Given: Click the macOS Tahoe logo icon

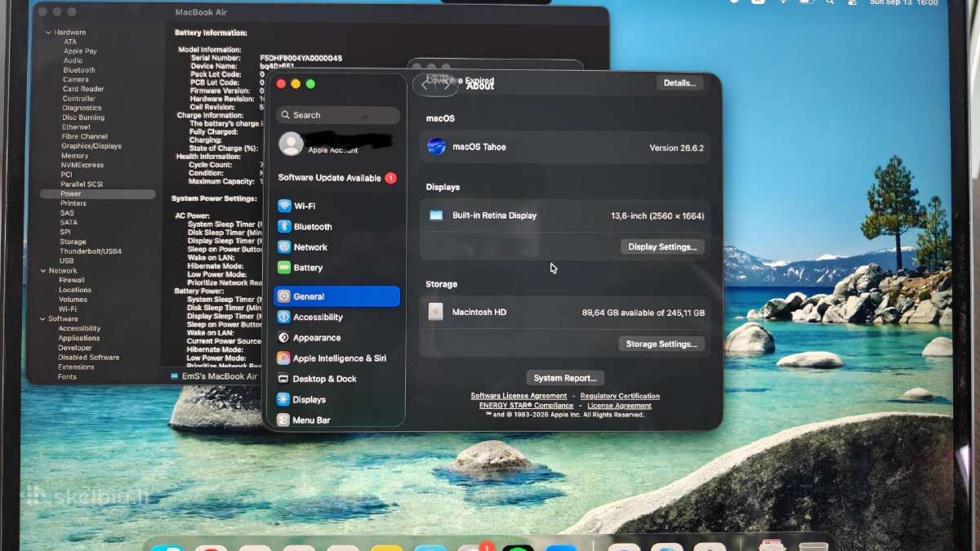Looking at the screenshot, I should pyautogui.click(x=437, y=147).
